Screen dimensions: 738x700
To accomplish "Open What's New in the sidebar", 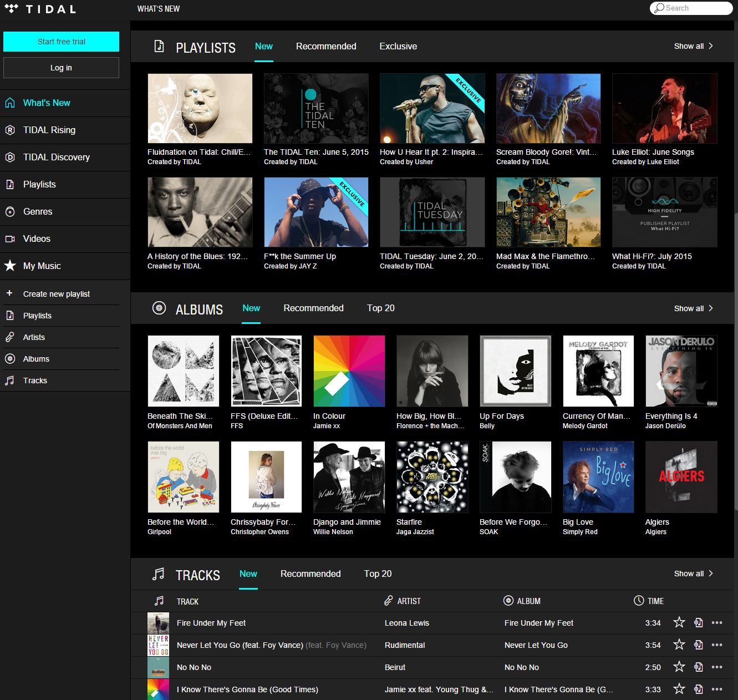I will pyautogui.click(x=65, y=103).
